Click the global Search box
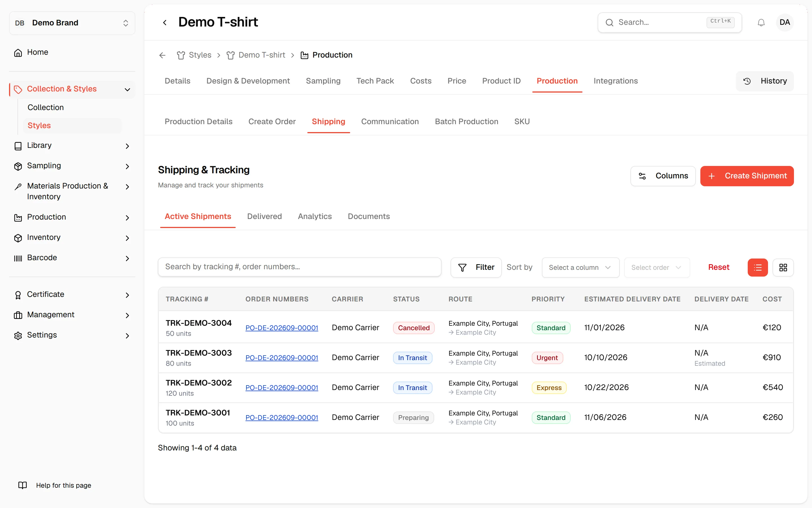The height and width of the screenshot is (508, 812). pyautogui.click(x=669, y=23)
